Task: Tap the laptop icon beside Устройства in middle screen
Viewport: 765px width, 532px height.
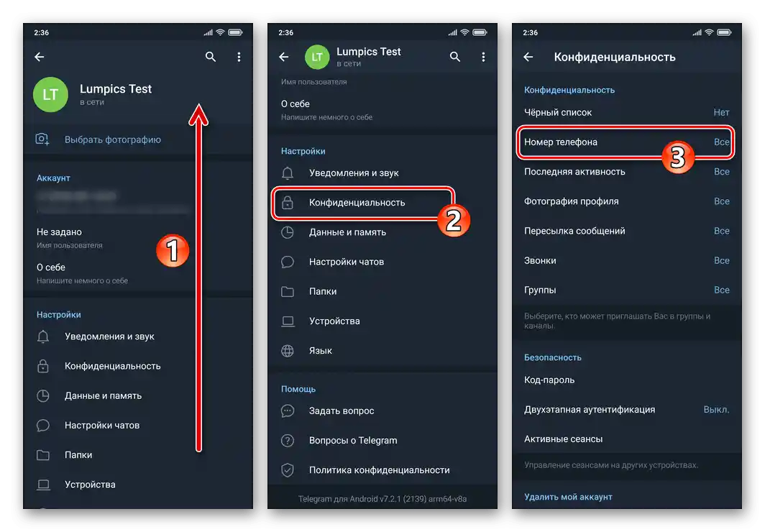Action: (288, 321)
